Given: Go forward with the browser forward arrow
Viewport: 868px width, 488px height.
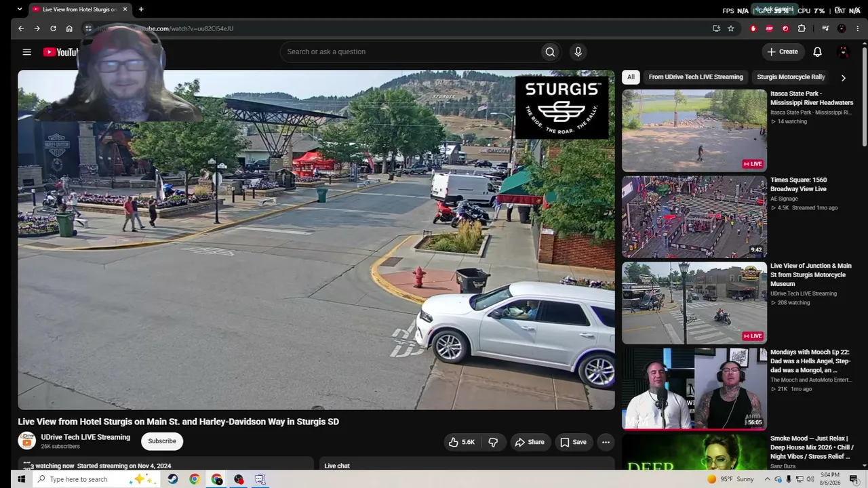Looking at the screenshot, I should click(x=37, y=28).
